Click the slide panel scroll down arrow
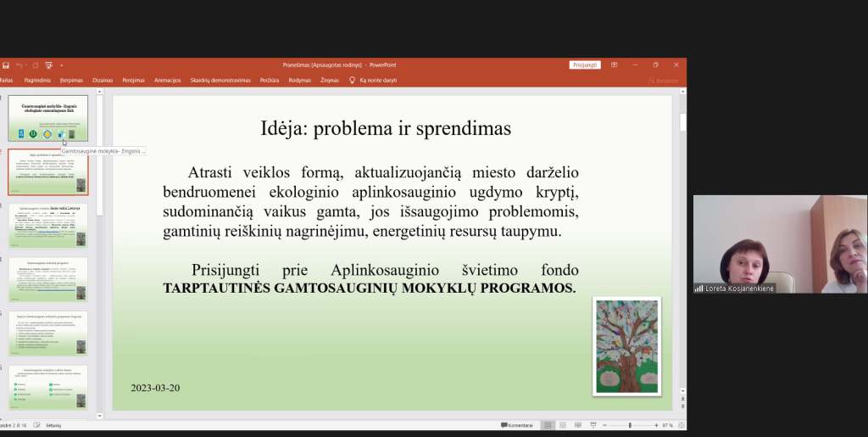Viewport: 868px width, 437px height. [100, 416]
